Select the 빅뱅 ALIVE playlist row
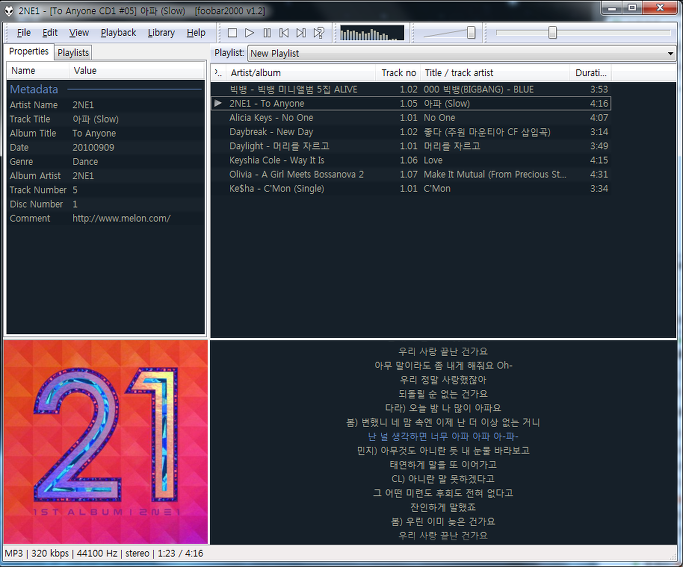Image resolution: width=683 pixels, height=567 pixels. 410,89
